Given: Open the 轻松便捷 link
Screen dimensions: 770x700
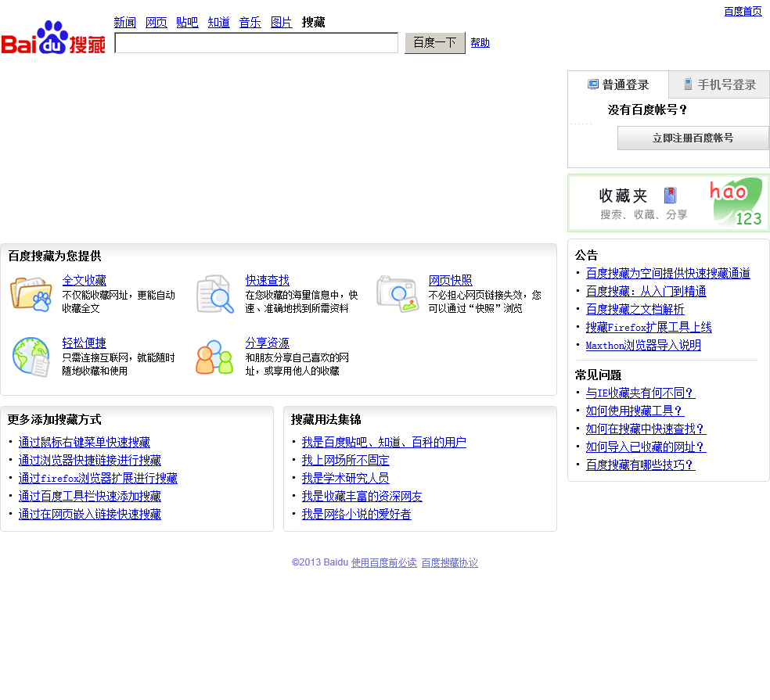Looking at the screenshot, I should 84,343.
